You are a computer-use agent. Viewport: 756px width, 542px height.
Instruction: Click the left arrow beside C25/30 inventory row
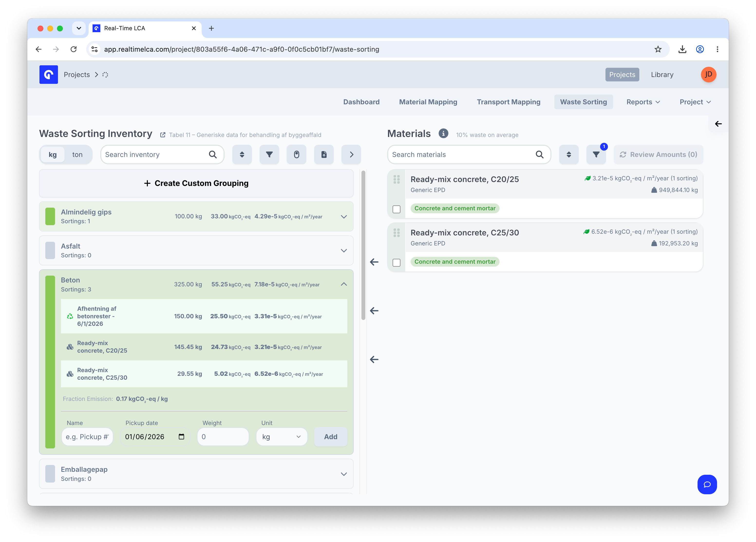(x=374, y=359)
